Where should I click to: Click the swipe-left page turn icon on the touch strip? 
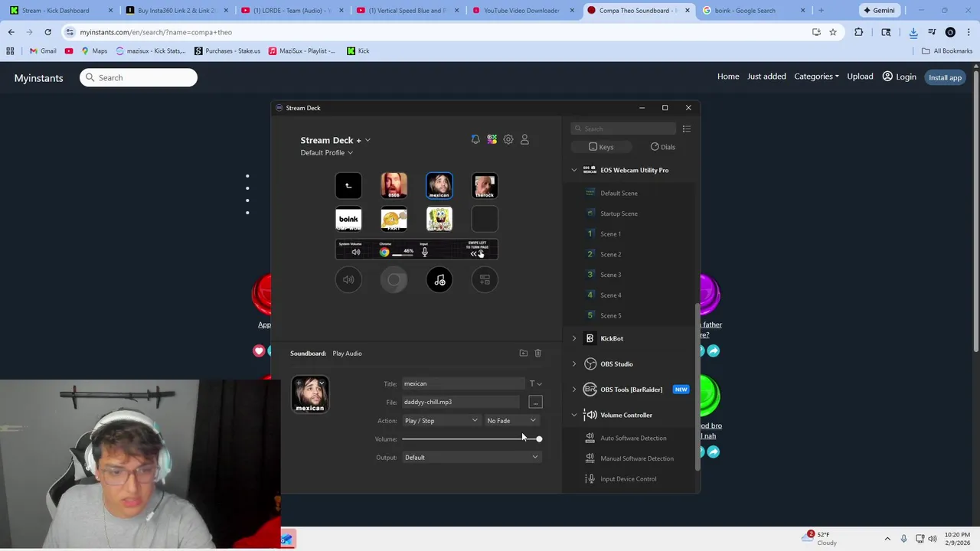click(477, 252)
